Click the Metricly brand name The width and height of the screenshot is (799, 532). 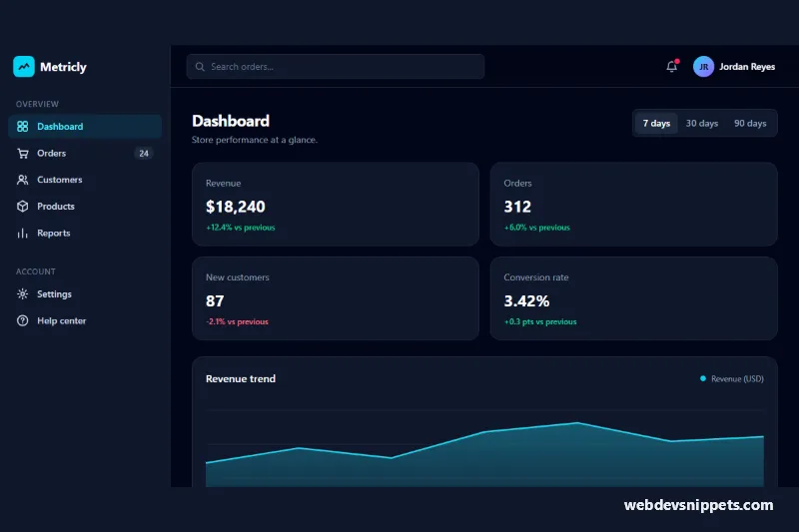coord(63,67)
